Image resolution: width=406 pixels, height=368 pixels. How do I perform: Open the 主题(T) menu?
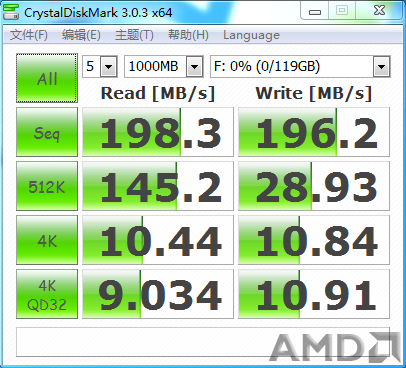point(134,35)
